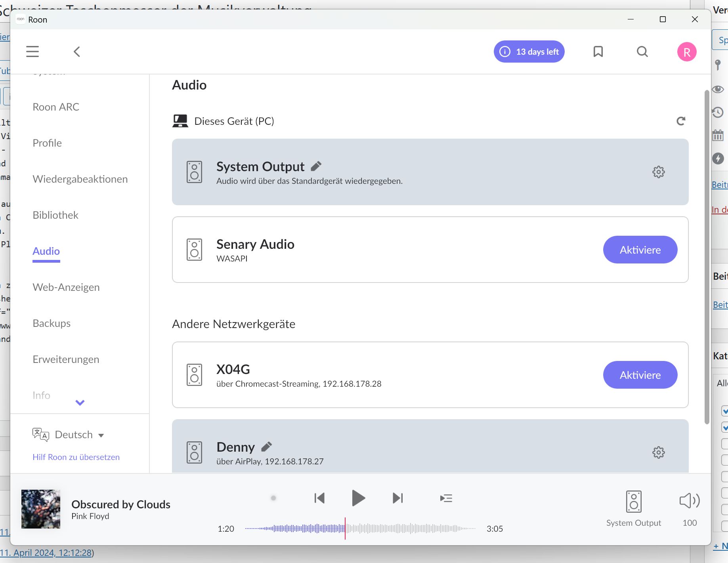
Task: Open the Profile settings tab
Action: [x=47, y=143]
